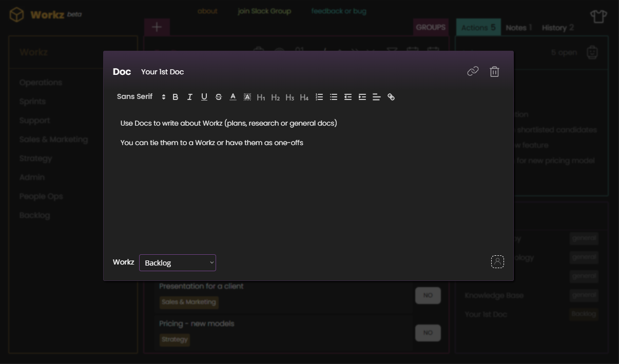Screen dimensions: 619x364
Task: Switch to the Notes tab
Action: tap(519, 28)
